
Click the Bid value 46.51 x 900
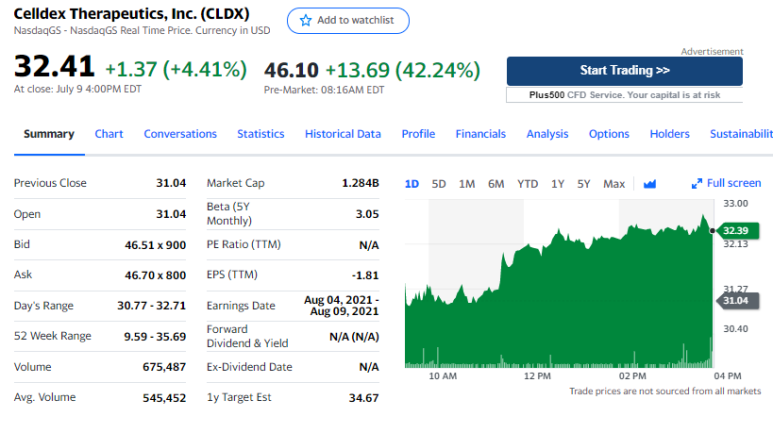155,245
